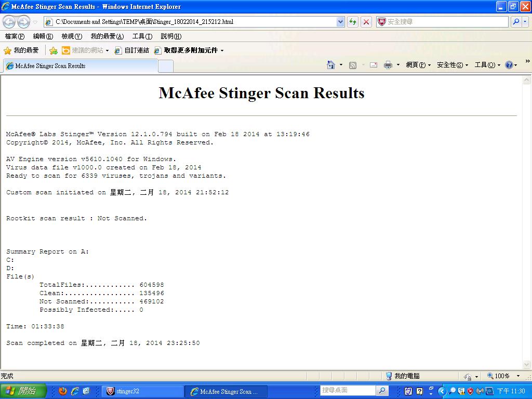Click the Read Mail envelope icon
Image resolution: width=532 pixels, height=399 pixels.
click(x=374, y=65)
